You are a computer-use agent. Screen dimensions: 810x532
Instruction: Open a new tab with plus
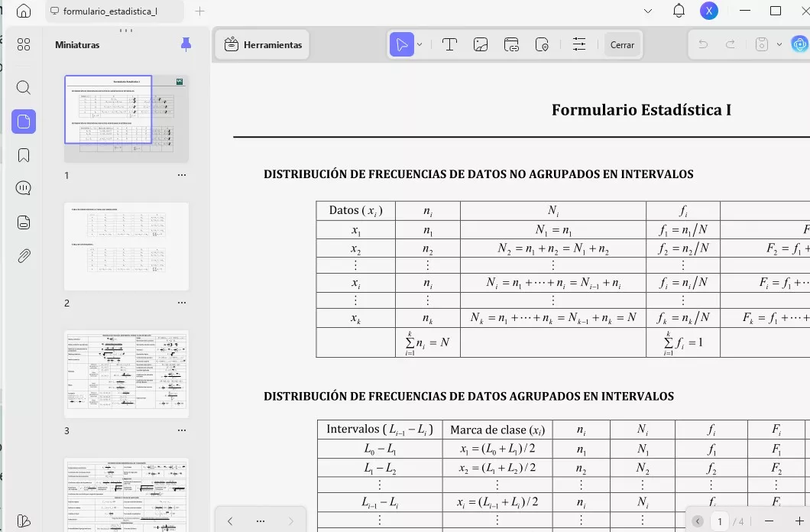coord(199,11)
